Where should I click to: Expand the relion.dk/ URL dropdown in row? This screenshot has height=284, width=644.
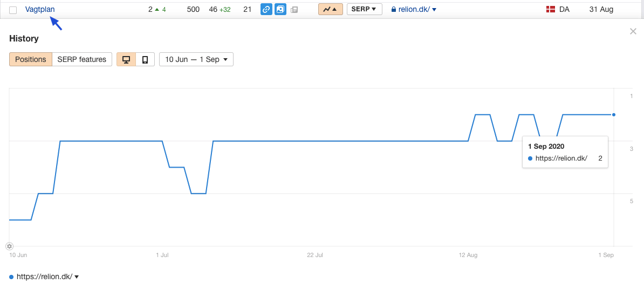[435, 10]
